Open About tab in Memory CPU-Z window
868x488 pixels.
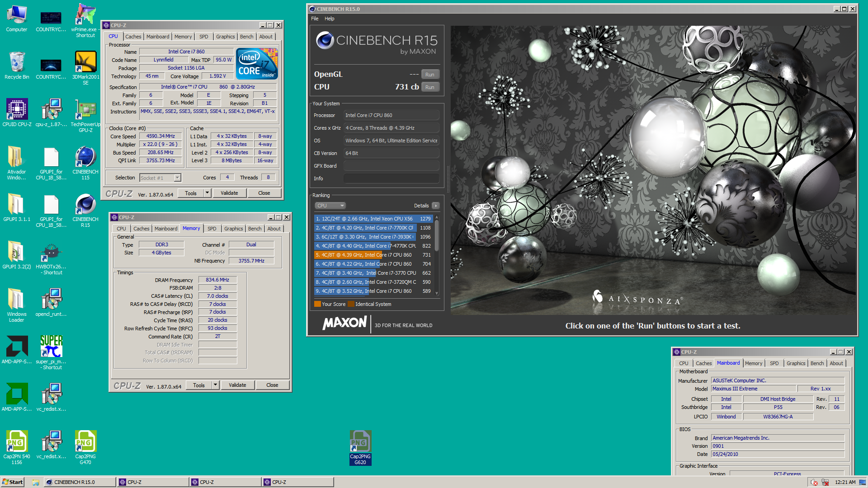[274, 229]
